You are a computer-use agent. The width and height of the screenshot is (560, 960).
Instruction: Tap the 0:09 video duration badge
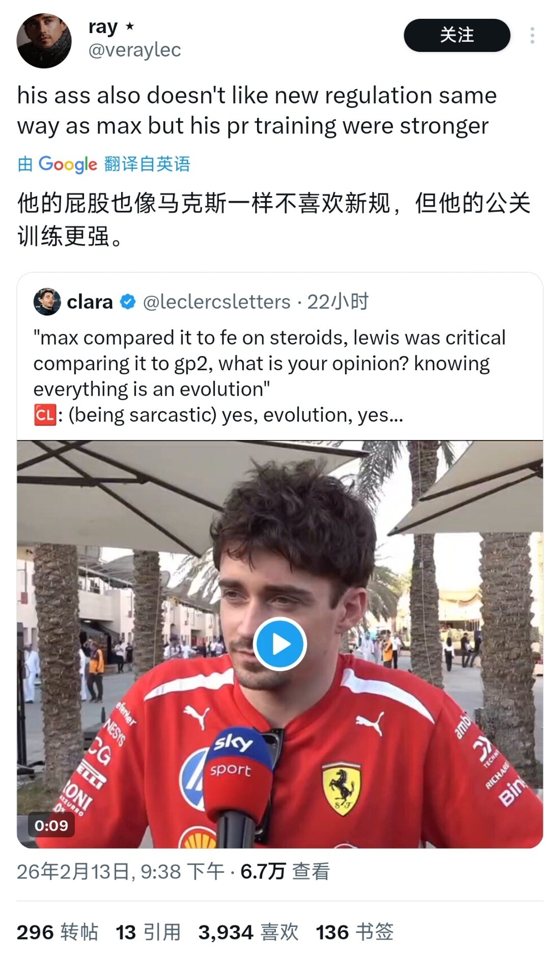click(x=51, y=825)
